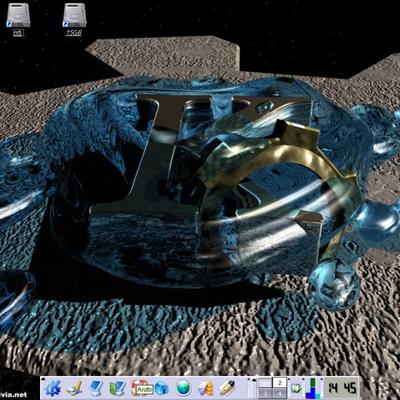Launch the pen editor icon in panel
The width and height of the screenshot is (400, 400).
tap(227, 388)
